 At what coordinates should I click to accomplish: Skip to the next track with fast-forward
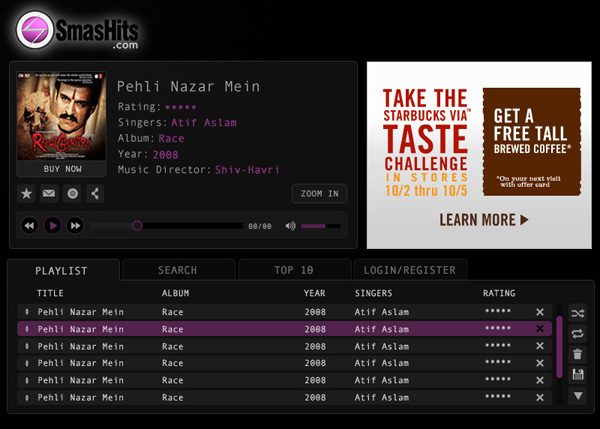pos(75,226)
